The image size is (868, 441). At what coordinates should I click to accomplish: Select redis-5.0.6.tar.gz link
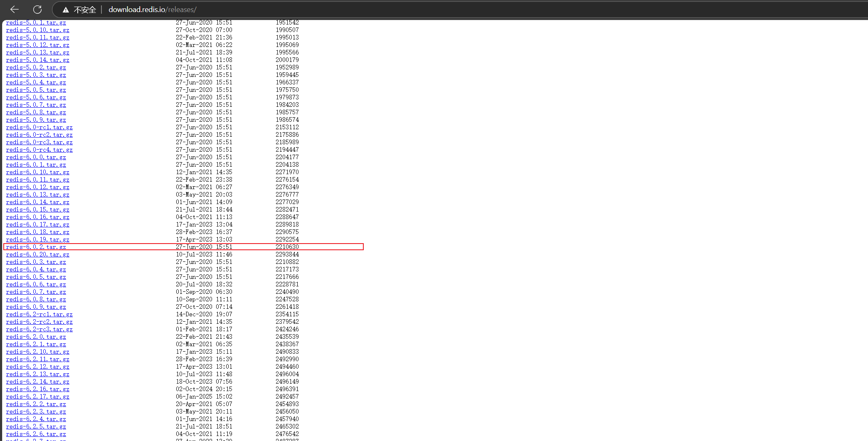pyautogui.click(x=36, y=97)
